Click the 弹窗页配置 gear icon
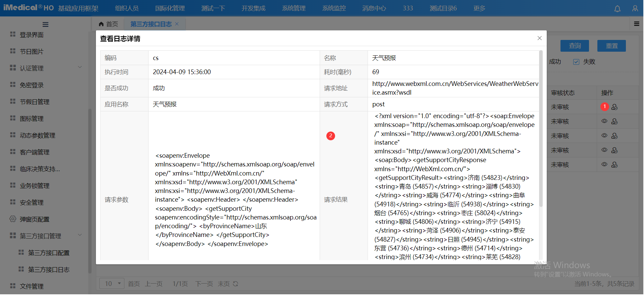The height and width of the screenshot is (297, 644). pyautogui.click(x=13, y=219)
